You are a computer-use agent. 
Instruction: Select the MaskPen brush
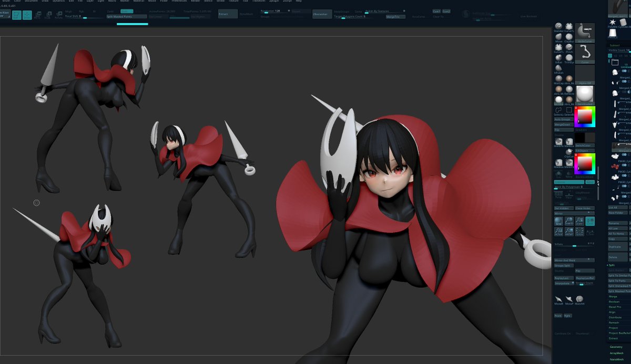coord(558,141)
